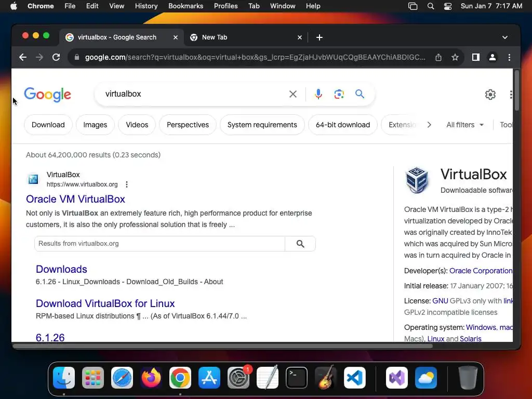Viewport: 532px width, 399px height.
Task: Clear the search box text
Action: tap(293, 94)
